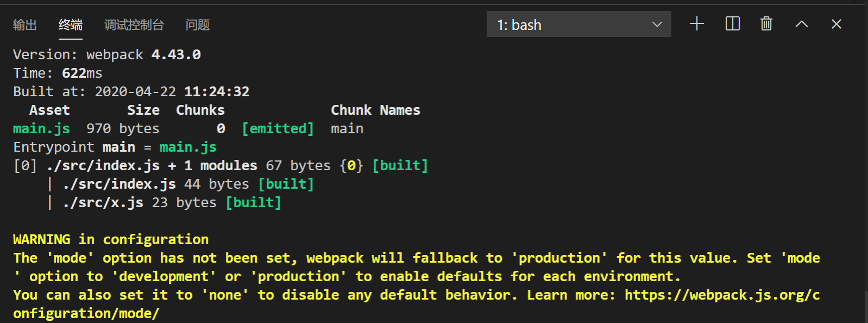Click the 'Size' column header
The image size is (868, 323).
point(143,110)
